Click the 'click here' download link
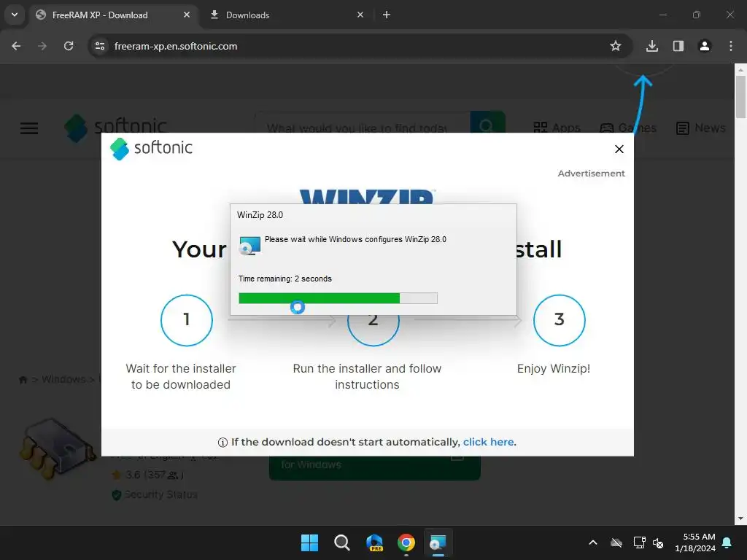 pos(488,442)
